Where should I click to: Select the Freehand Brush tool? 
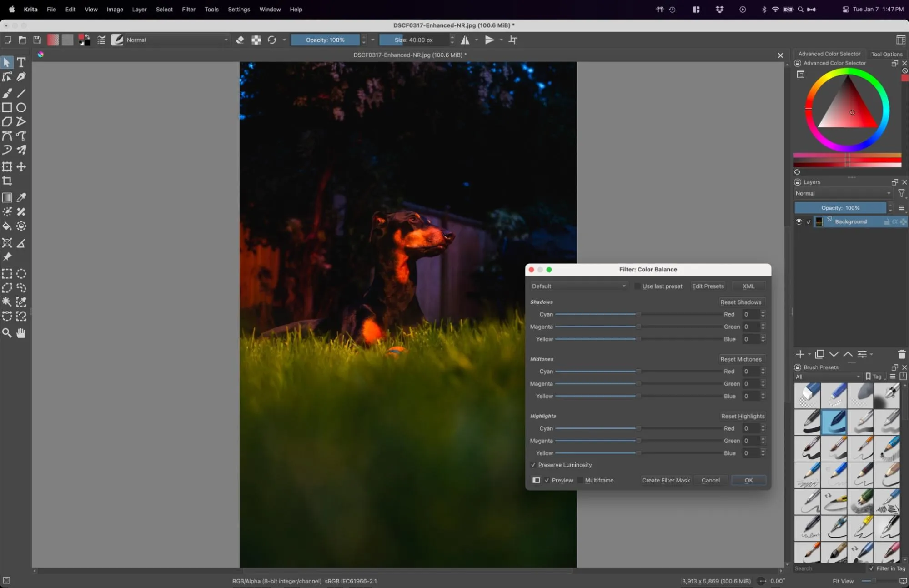[x=7, y=93]
